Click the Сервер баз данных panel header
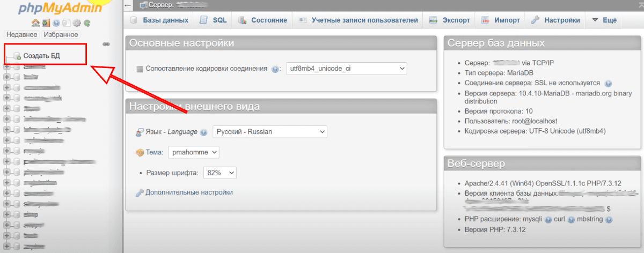 click(543, 43)
